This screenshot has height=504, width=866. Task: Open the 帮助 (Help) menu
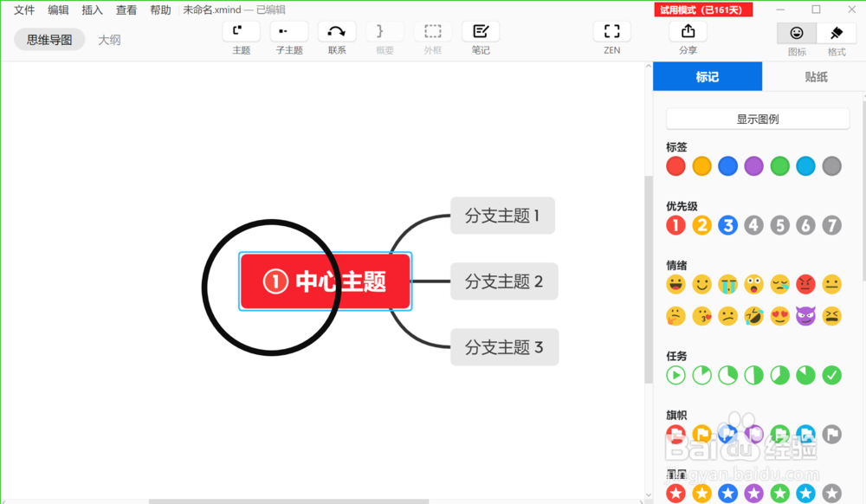coord(161,10)
